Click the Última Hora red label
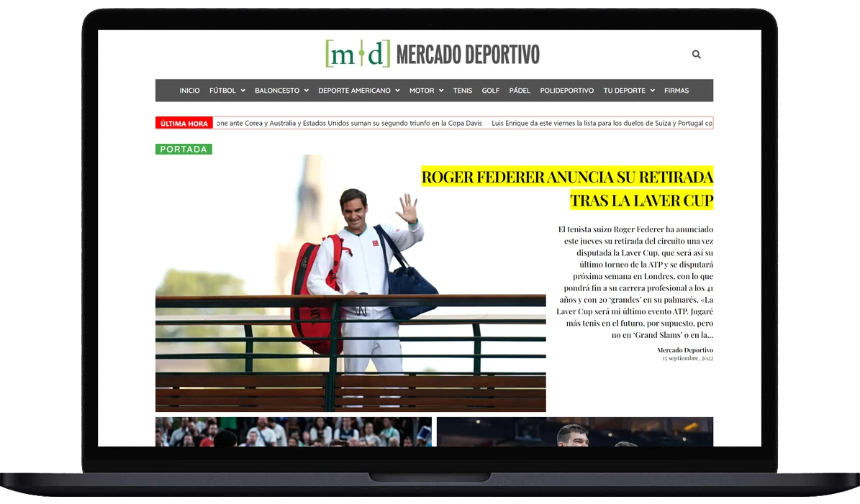 point(184,124)
